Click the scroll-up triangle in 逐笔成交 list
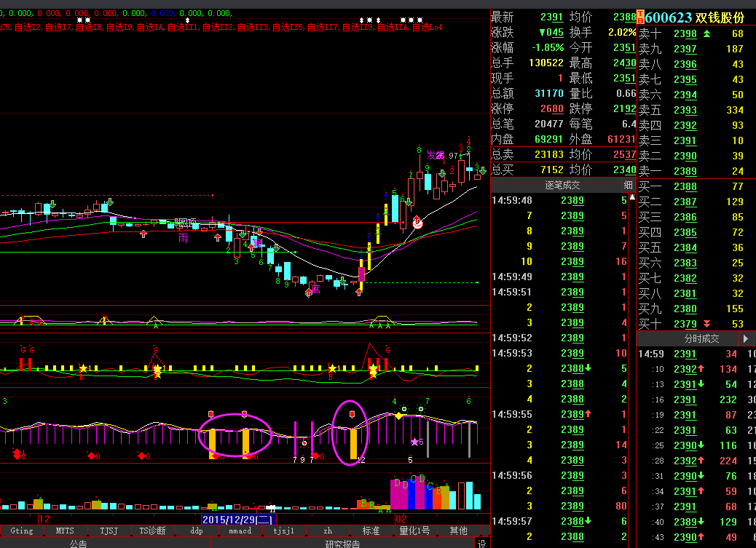Screen dimensions: 756x548 (x=632, y=197)
